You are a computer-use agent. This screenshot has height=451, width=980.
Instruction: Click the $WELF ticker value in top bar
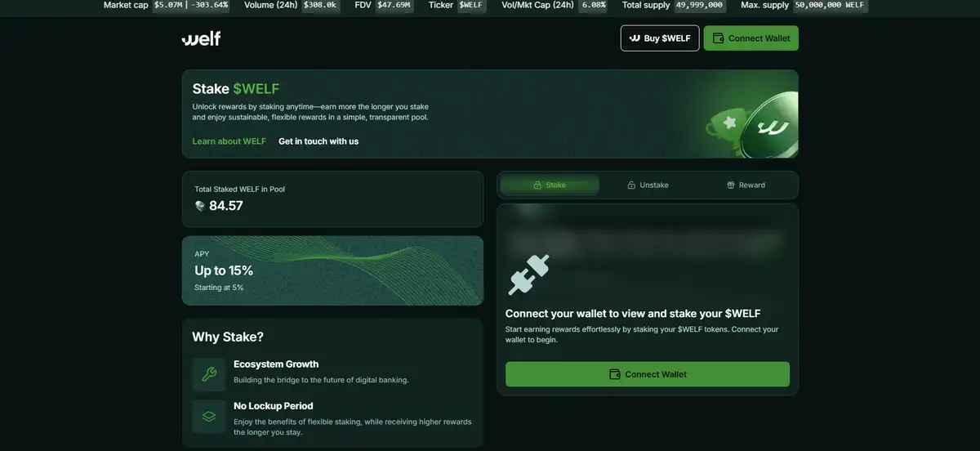[470, 5]
